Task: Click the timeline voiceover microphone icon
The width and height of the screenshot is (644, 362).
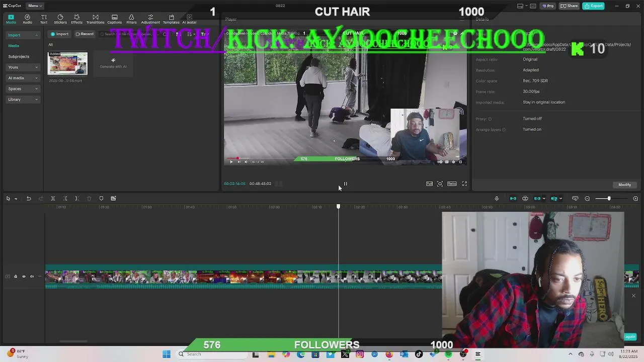Action: click(x=497, y=199)
